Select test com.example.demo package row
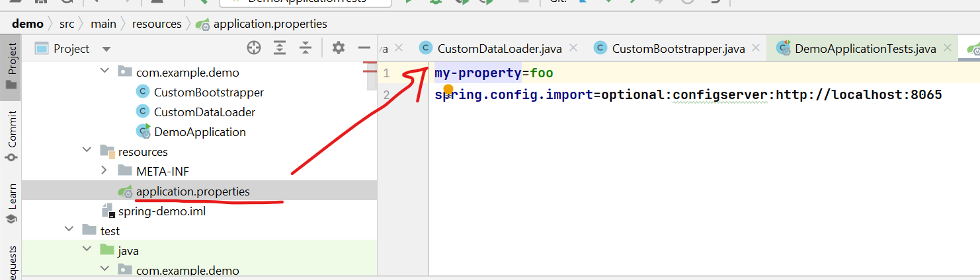Screen dimensions: 980x280 click(x=188, y=271)
